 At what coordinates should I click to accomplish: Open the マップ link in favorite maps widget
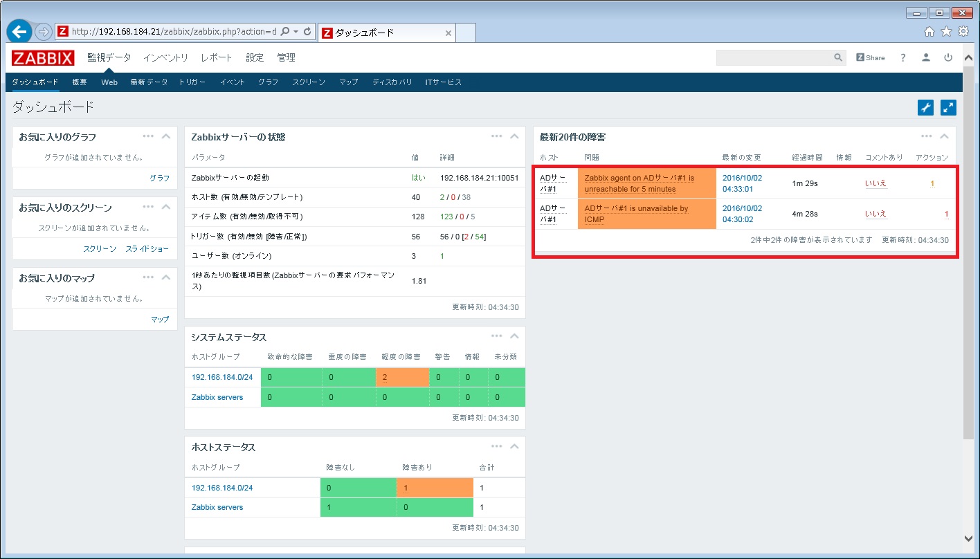[x=160, y=319]
